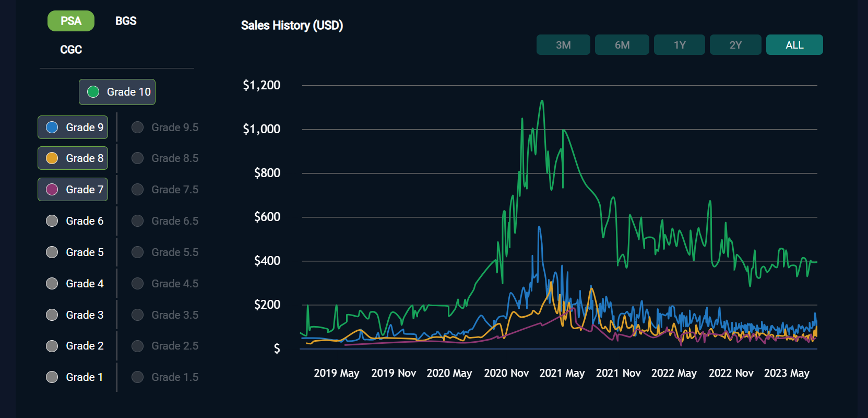
Task: Click the Grade 3.5 option
Action: coord(165,315)
